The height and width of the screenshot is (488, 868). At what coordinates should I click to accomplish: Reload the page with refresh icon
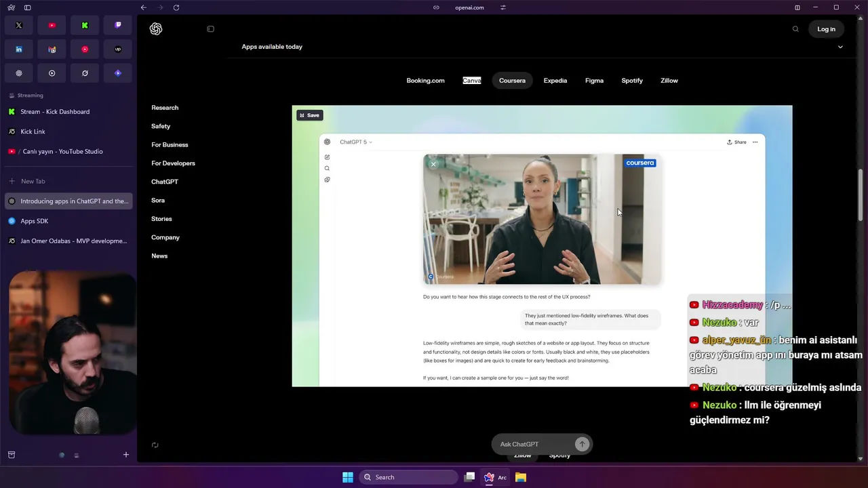[176, 7]
